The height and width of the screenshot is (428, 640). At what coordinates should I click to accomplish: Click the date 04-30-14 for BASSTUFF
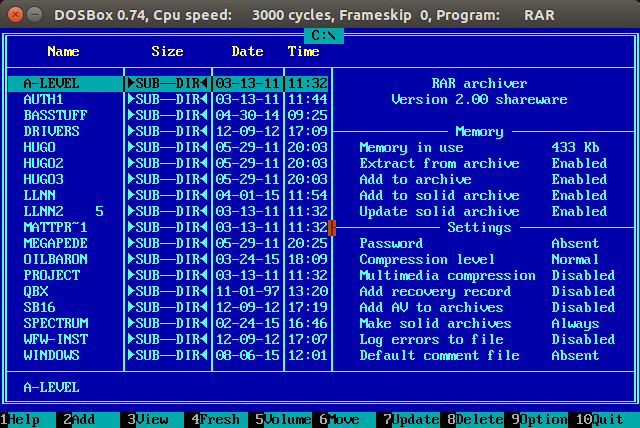[247, 115]
